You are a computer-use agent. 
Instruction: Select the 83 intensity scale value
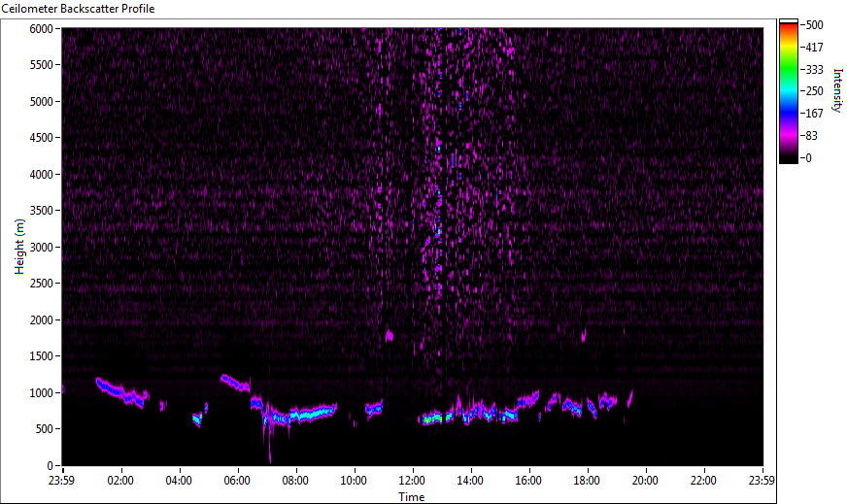(811, 136)
